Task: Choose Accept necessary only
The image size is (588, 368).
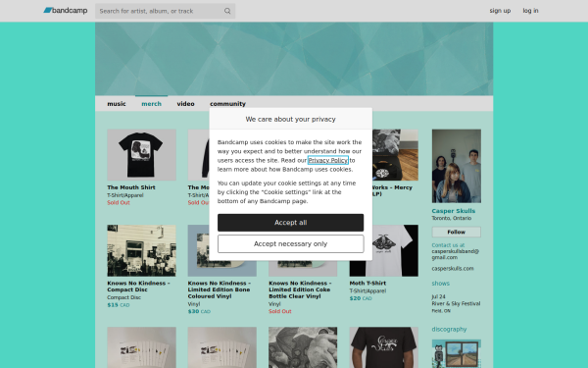Action: 291,244
